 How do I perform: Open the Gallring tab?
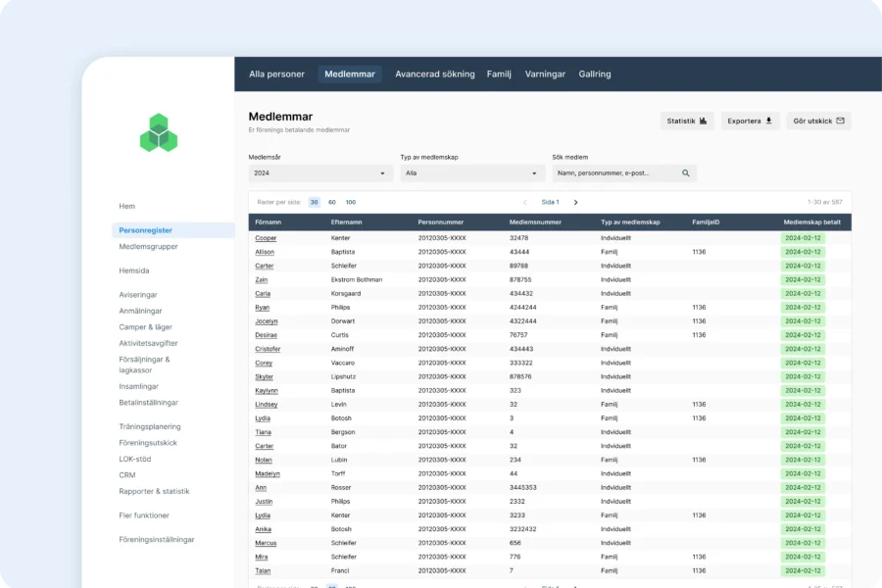pos(594,74)
